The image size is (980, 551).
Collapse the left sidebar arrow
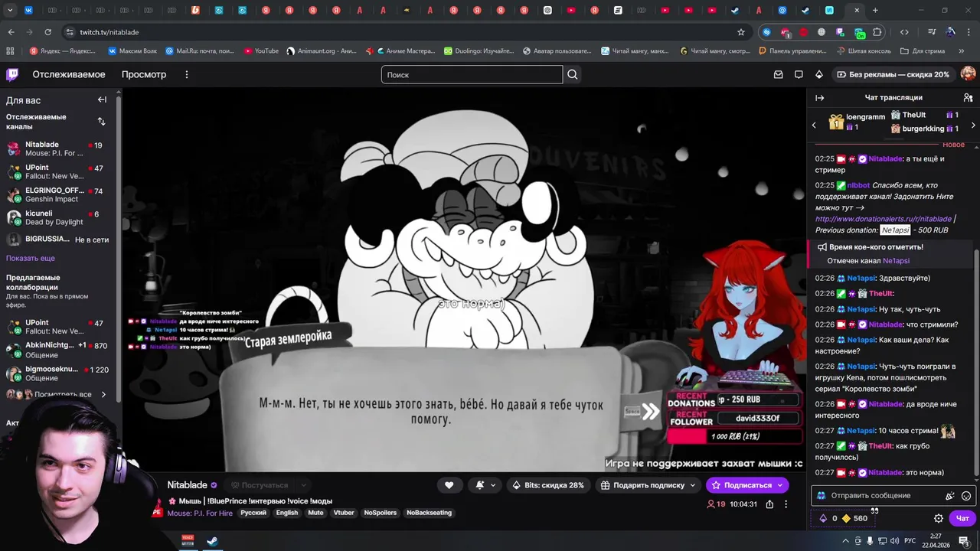pos(102,99)
